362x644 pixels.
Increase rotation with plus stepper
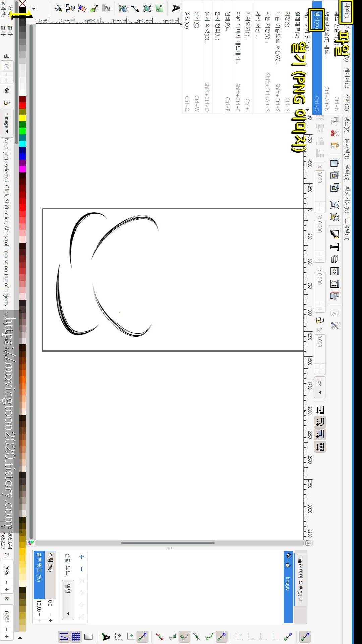[7, 636]
